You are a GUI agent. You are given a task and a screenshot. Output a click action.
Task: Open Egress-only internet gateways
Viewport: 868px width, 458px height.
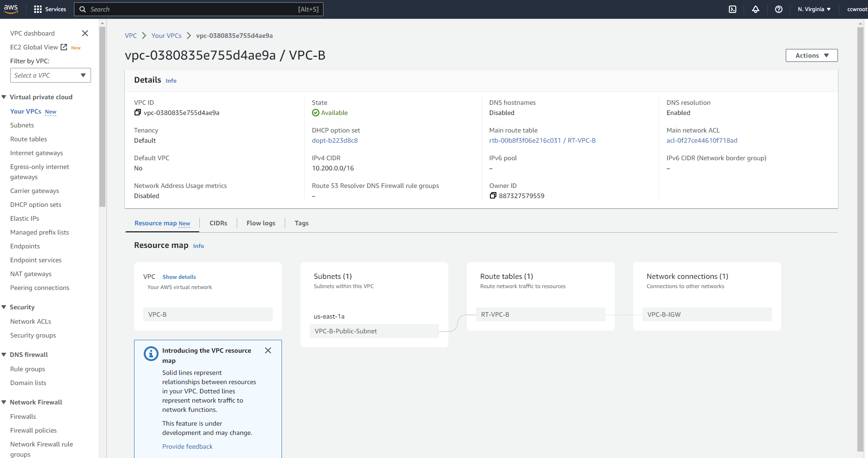coord(40,172)
